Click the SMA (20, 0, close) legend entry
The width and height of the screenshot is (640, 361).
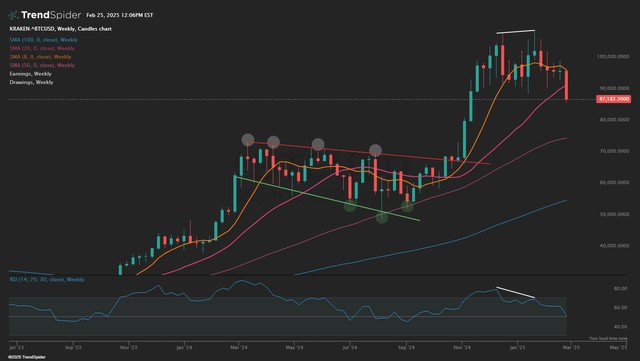pos(42,48)
